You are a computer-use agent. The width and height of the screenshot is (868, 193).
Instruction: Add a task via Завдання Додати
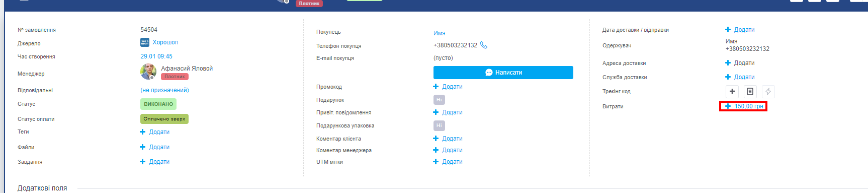[x=159, y=162]
